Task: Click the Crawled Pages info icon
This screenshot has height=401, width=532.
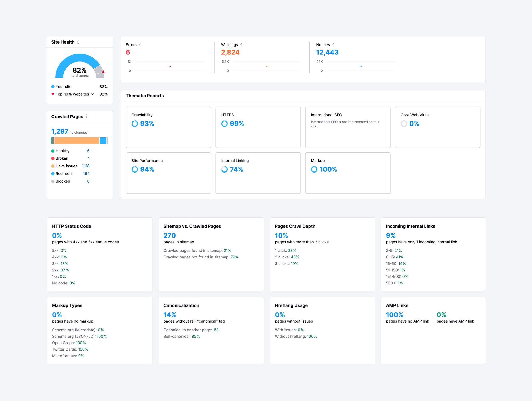Action: [86, 116]
